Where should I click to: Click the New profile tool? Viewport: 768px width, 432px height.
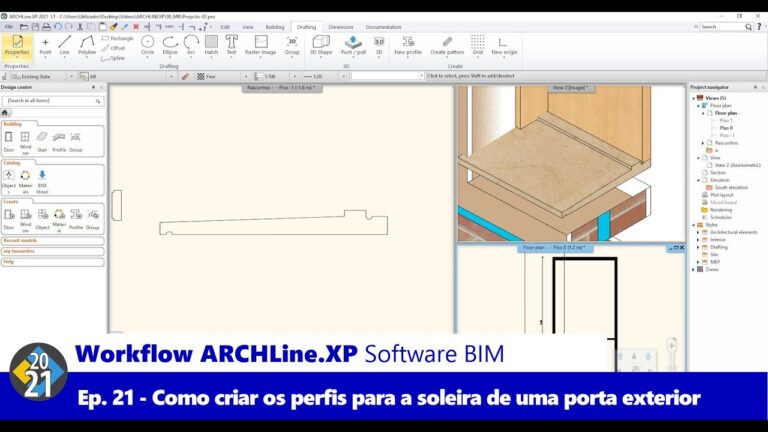point(408,46)
